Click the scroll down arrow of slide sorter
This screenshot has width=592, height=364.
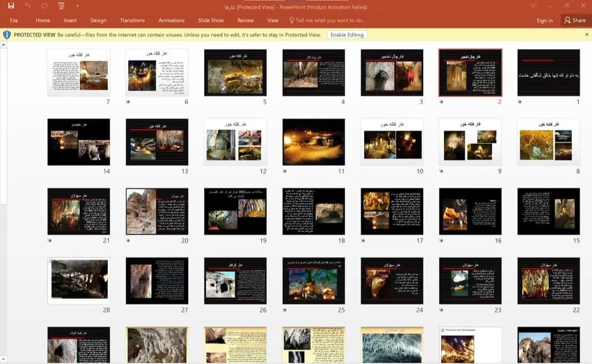point(4,359)
